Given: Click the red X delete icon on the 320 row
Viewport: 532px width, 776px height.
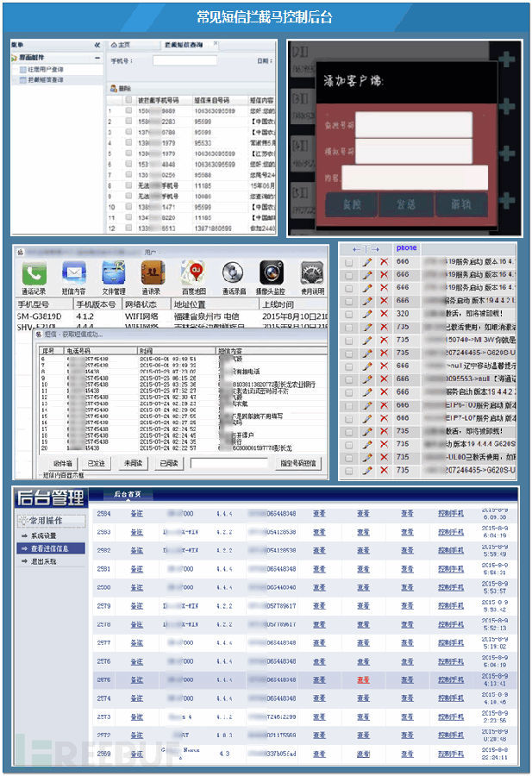Looking at the screenshot, I should coord(384,314).
